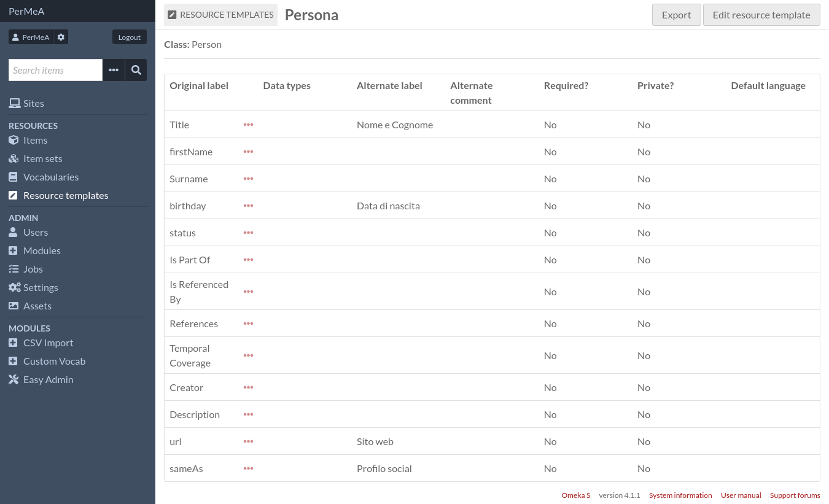The image size is (829, 504).
Task: Expand data types for the Title property
Action: [248, 125]
